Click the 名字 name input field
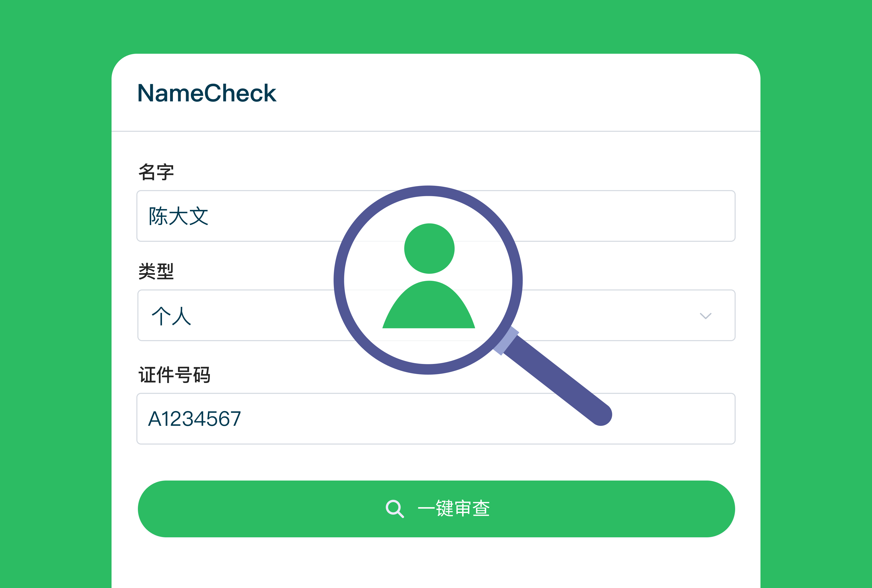The image size is (872, 588). [436, 216]
